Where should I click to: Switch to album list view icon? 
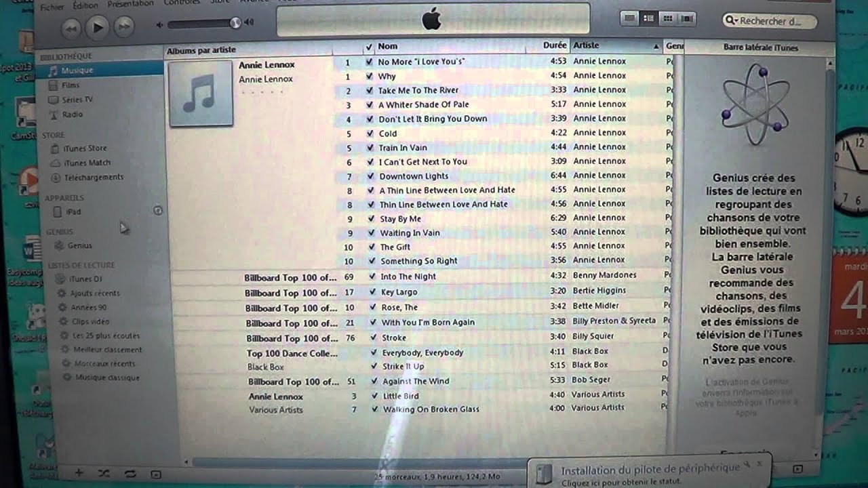pos(648,18)
